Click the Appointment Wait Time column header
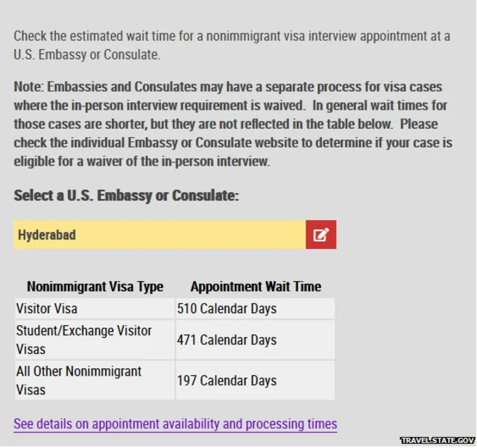The width and height of the screenshot is (477, 448). 256,287
